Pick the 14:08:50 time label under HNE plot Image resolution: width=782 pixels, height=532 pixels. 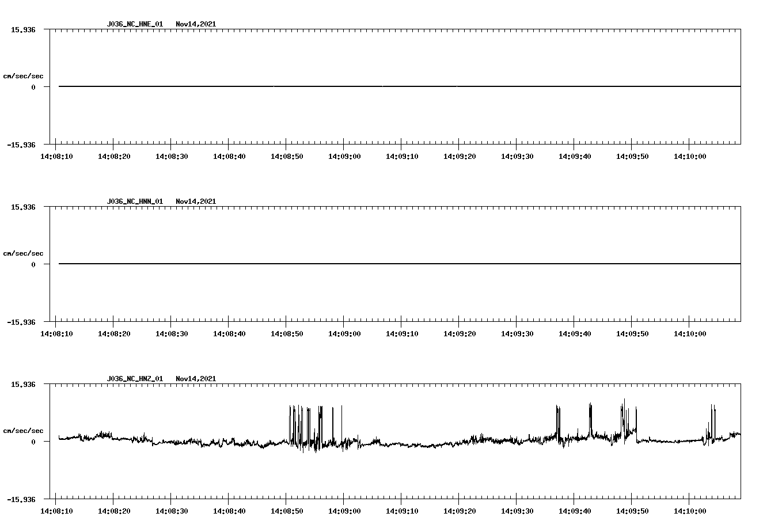tap(287, 157)
